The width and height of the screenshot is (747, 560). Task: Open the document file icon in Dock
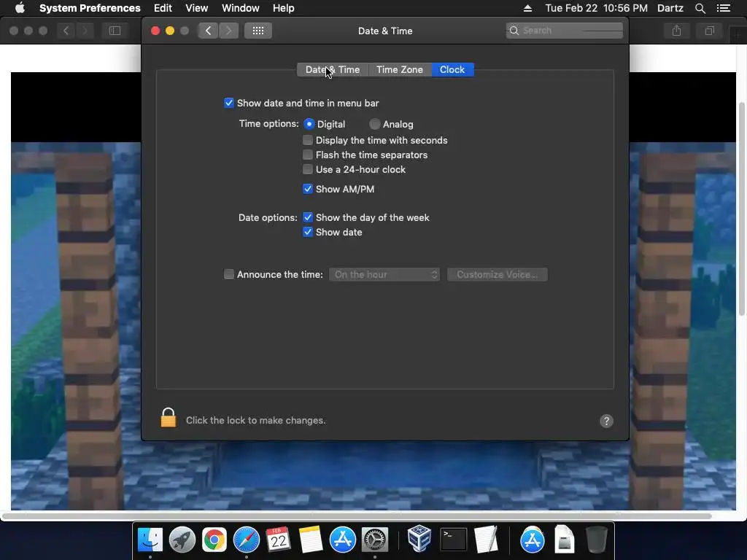point(564,540)
